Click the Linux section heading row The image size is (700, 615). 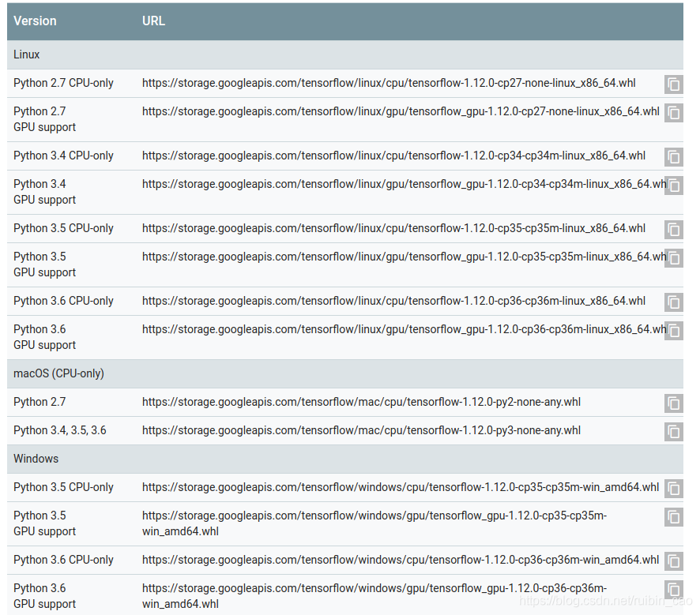[x=345, y=54]
